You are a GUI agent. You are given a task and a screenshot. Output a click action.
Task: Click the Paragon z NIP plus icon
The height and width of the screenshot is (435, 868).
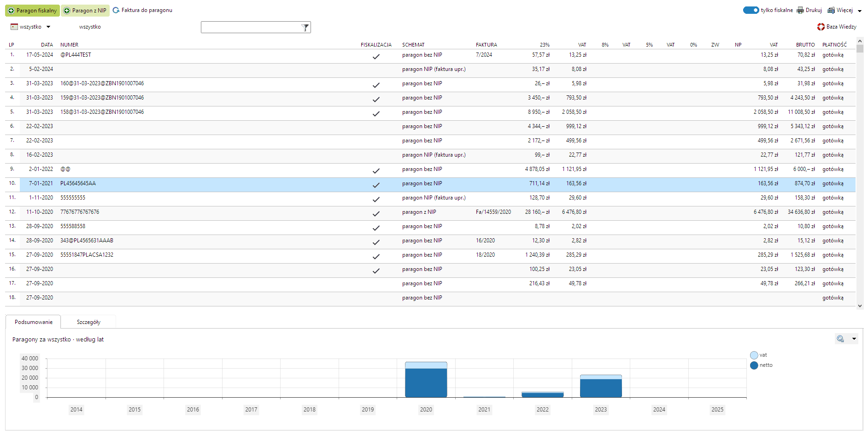pos(67,11)
